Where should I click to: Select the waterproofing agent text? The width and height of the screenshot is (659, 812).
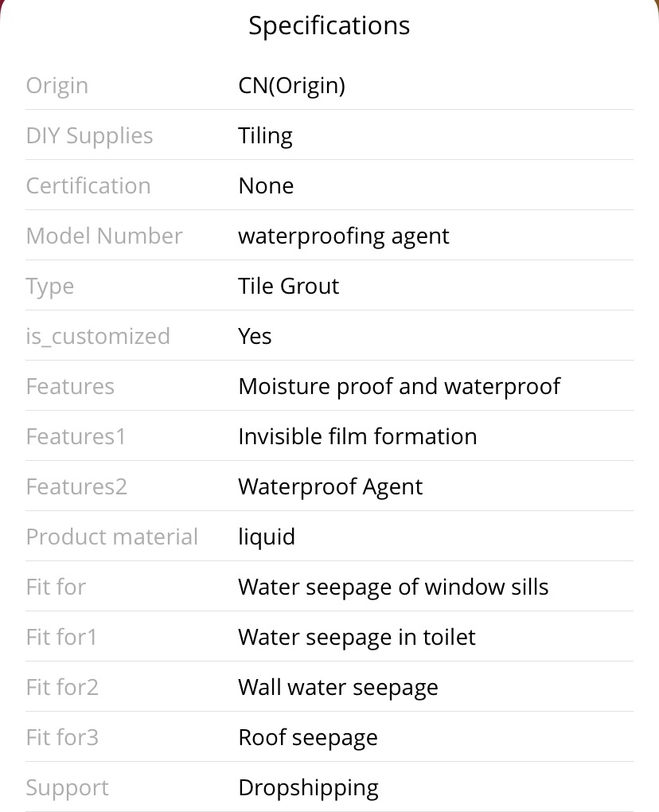[x=344, y=236]
